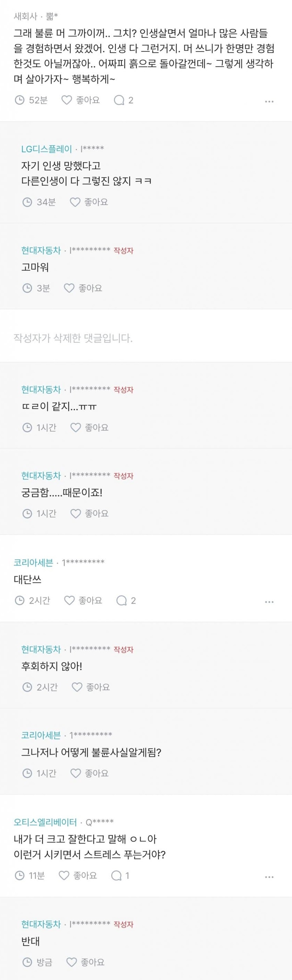Viewport: 292px width, 980px height.
Task: Like the 후회하지 않아 reply
Action: click(91, 687)
